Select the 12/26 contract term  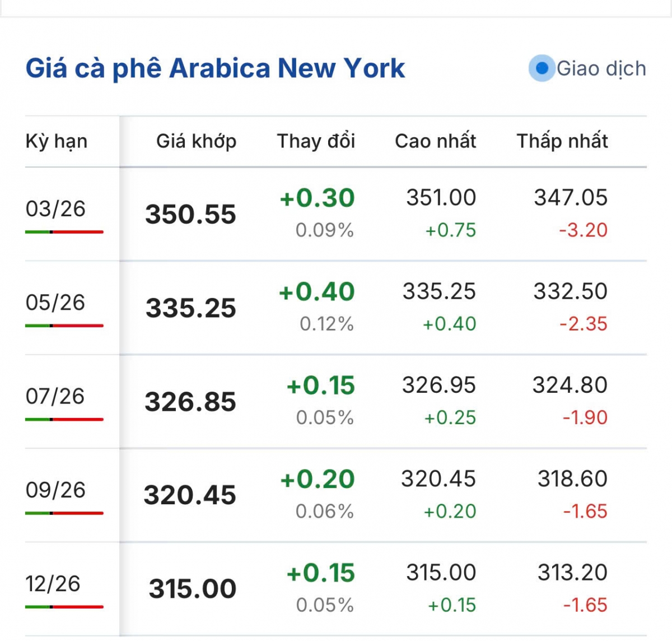coord(53,584)
